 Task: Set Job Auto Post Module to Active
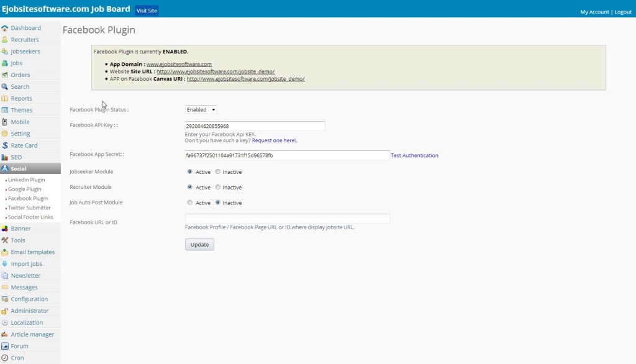pyautogui.click(x=190, y=202)
